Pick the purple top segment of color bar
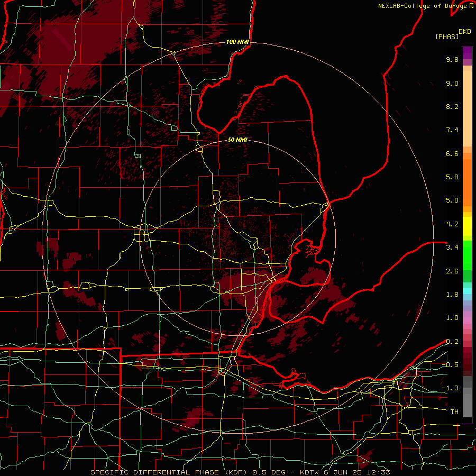The image size is (476, 476). tap(467, 53)
